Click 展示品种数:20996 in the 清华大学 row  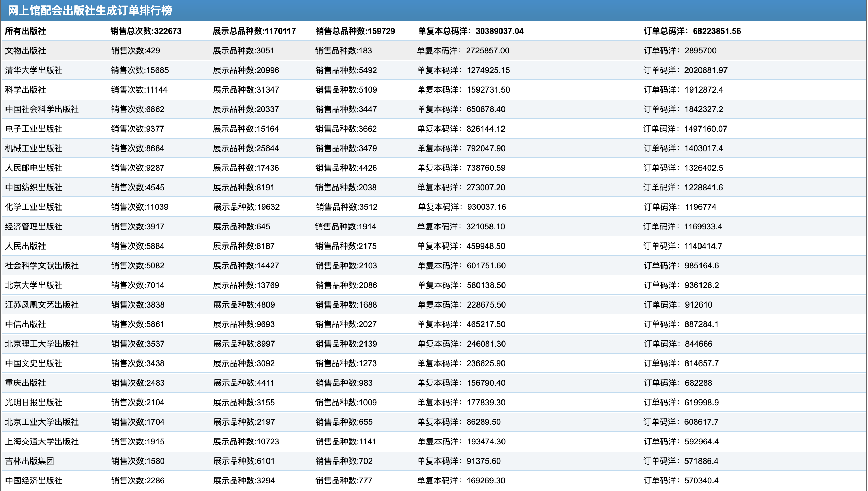246,70
